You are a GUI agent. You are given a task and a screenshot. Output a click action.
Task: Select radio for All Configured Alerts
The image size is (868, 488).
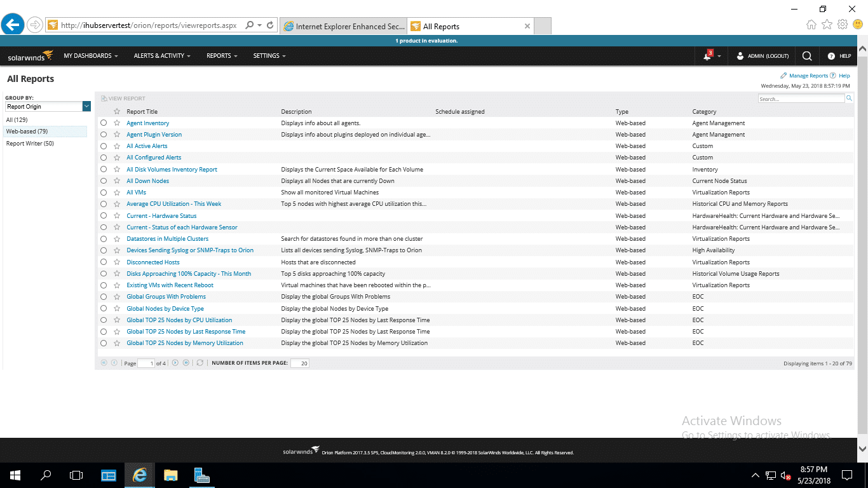click(104, 158)
